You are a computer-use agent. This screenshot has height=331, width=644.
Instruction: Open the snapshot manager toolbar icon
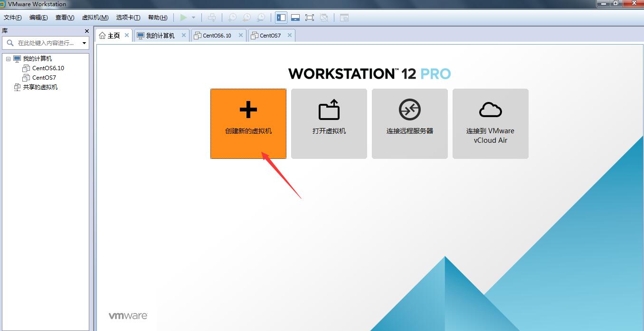coord(261,18)
